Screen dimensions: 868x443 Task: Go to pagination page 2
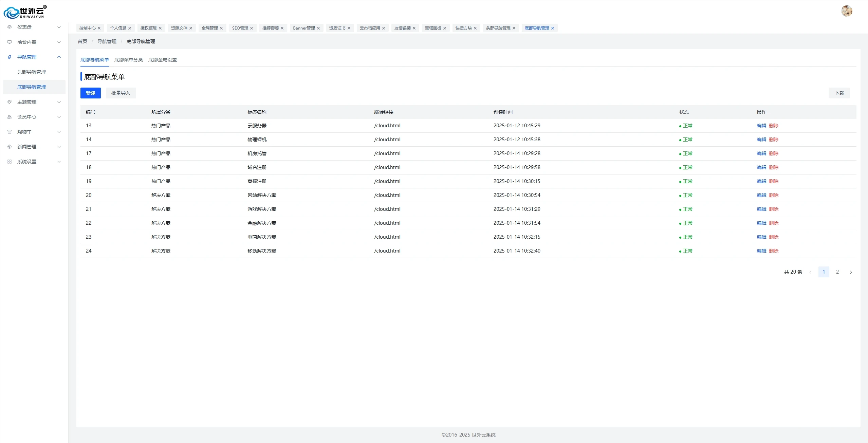point(837,272)
